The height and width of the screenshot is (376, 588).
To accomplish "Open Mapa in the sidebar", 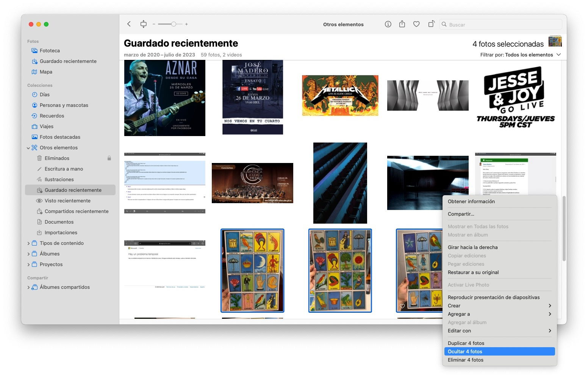I will point(46,72).
